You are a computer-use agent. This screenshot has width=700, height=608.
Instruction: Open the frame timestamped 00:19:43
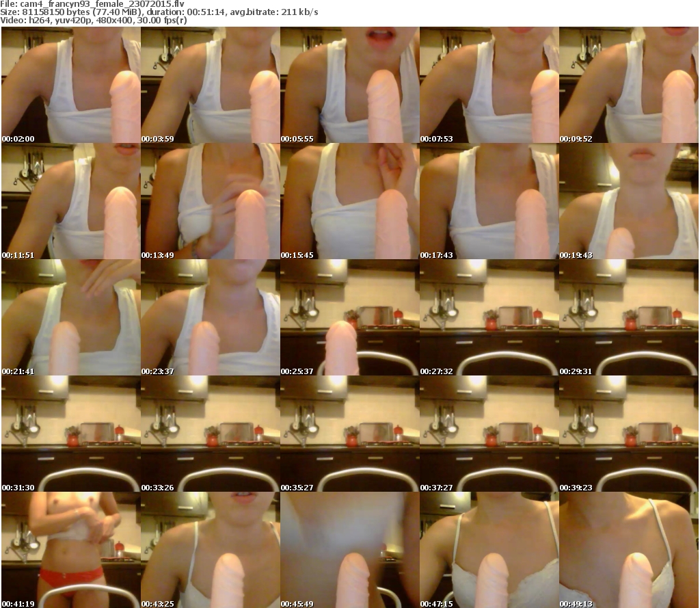click(628, 201)
